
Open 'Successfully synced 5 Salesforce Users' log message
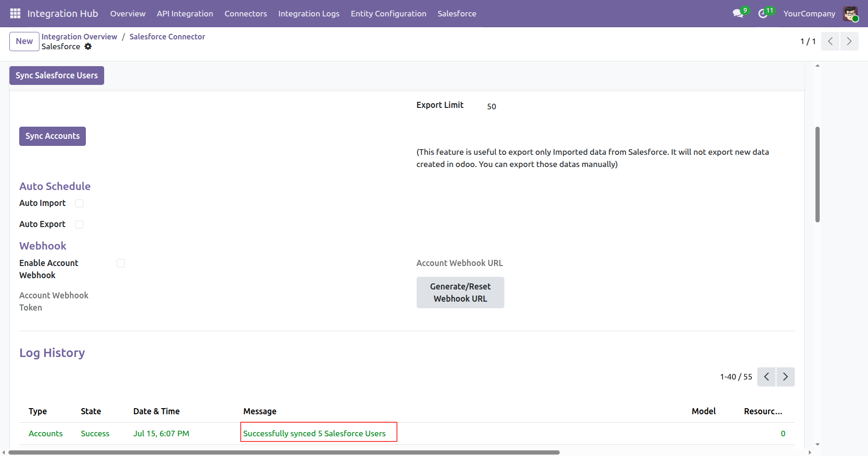coord(314,433)
